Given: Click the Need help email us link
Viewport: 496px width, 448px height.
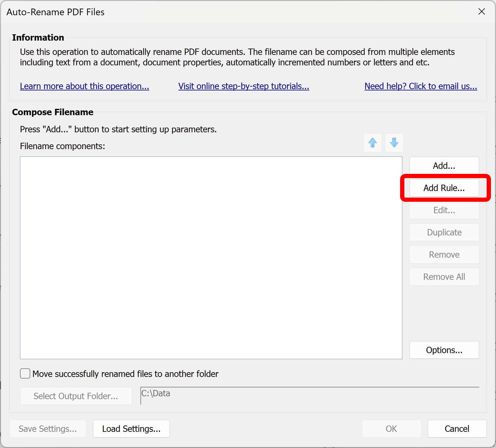Looking at the screenshot, I should click(420, 86).
